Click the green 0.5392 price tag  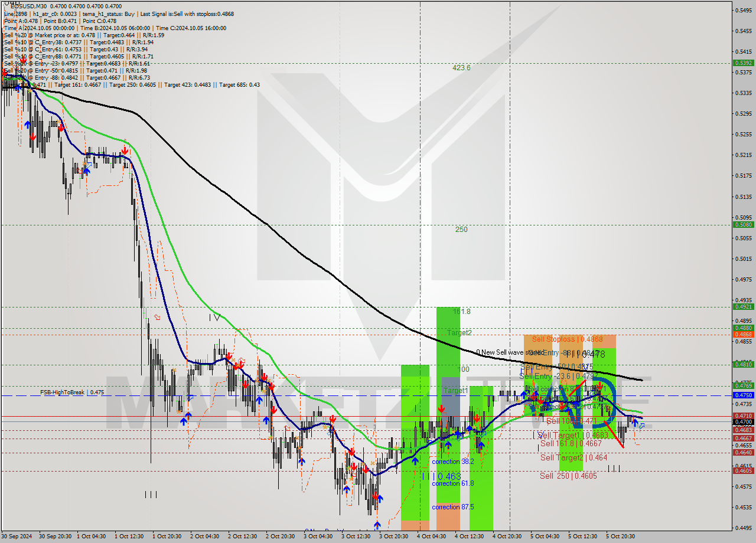[743, 63]
